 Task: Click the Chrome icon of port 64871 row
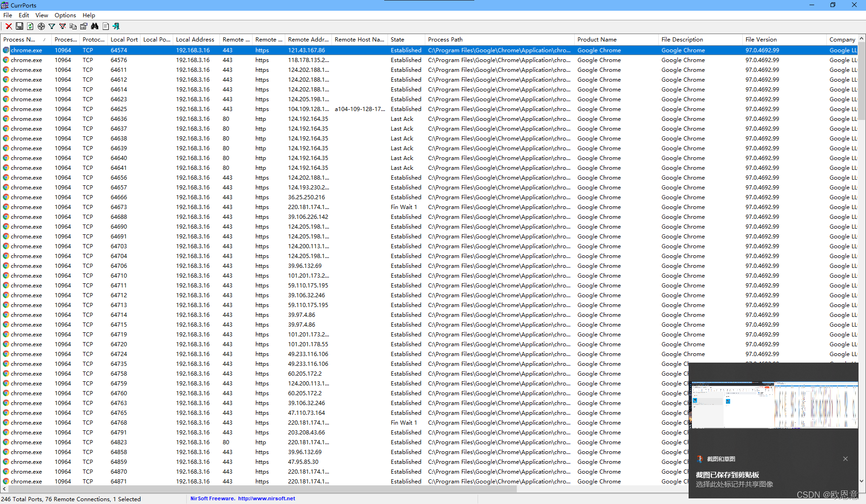(6, 482)
